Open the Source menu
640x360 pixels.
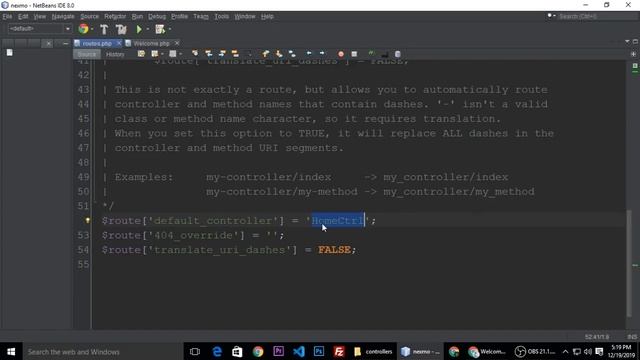[x=89, y=17]
